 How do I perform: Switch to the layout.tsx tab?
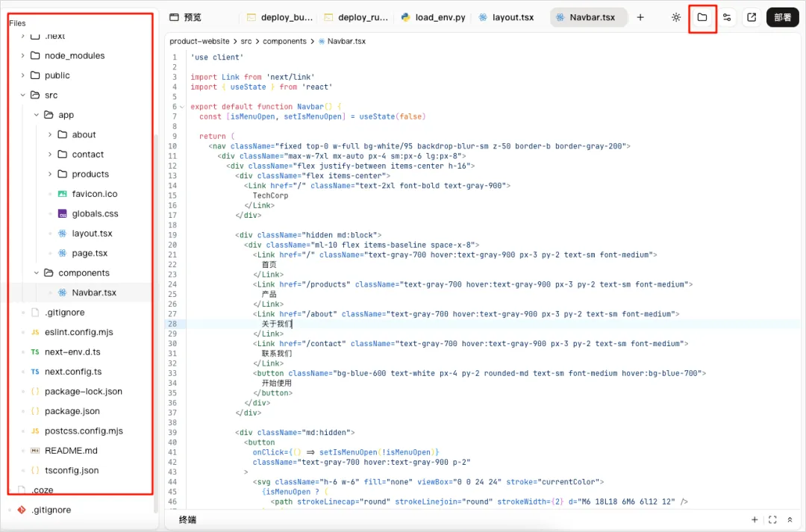pyautogui.click(x=506, y=17)
